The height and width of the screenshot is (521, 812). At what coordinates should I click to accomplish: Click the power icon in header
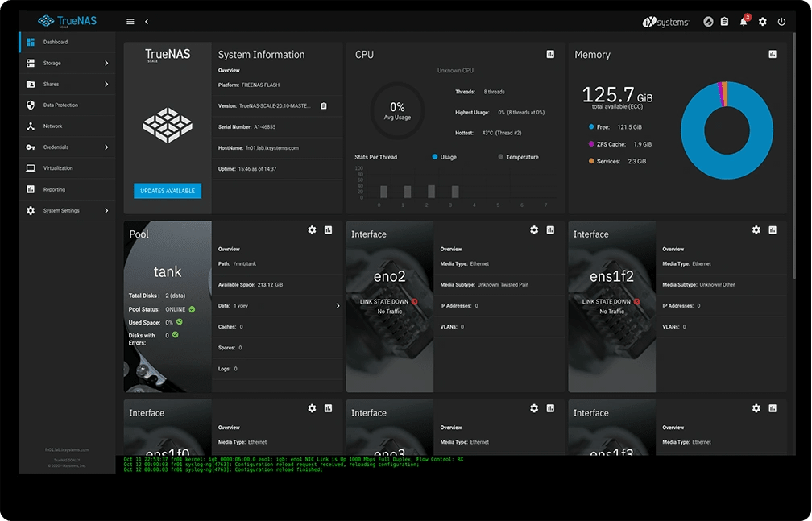click(781, 22)
